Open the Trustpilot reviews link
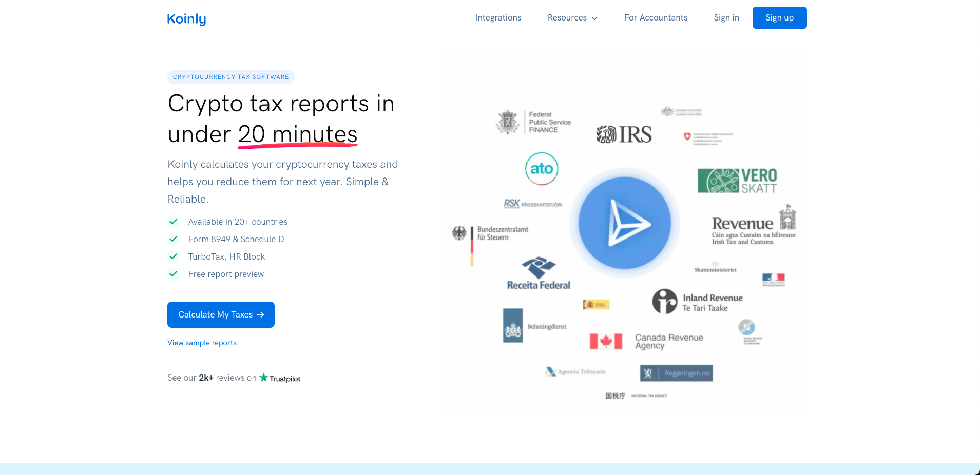 (280, 378)
